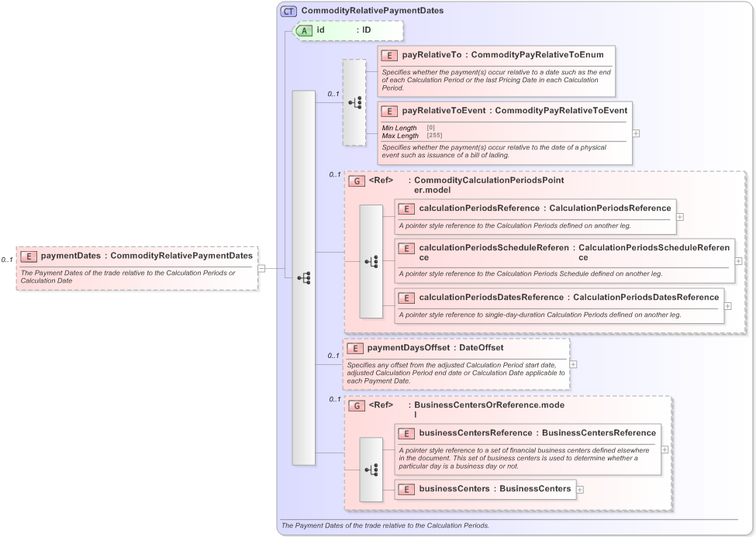Viewport: 756px width, 537px height.
Task: Click the payRelativeTo description text
Action: coord(496,80)
